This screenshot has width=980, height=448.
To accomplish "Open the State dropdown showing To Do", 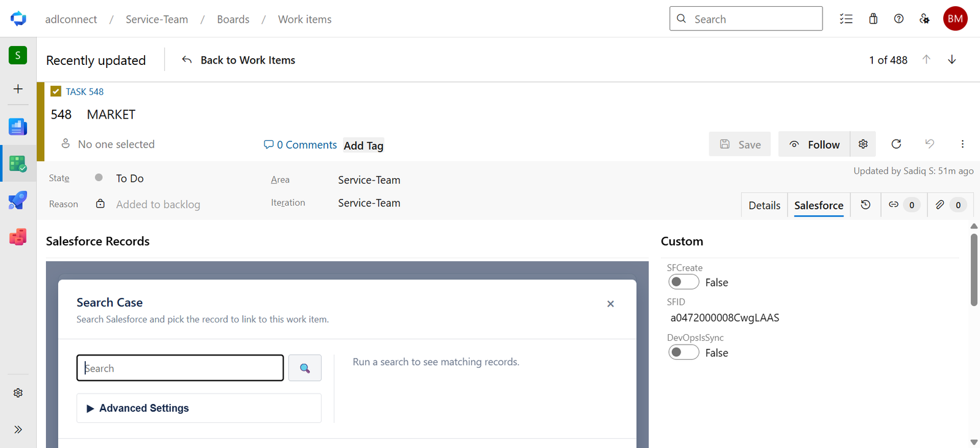I will (129, 178).
